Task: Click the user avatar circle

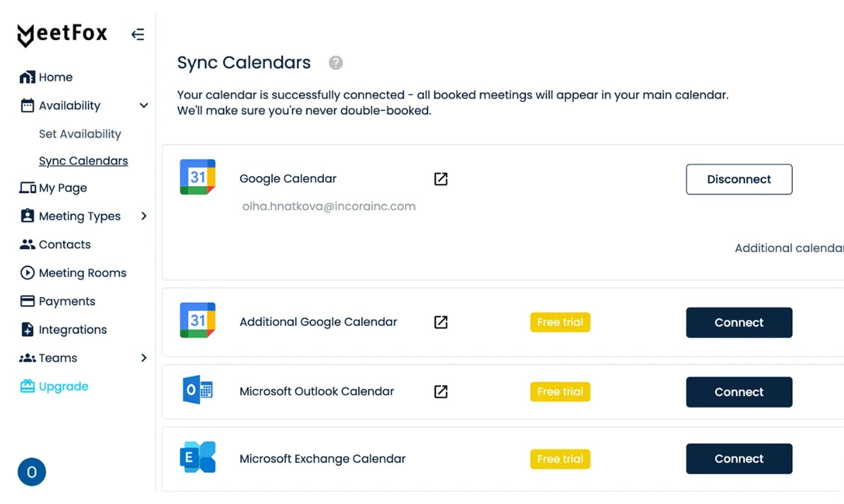Action: coord(32,472)
